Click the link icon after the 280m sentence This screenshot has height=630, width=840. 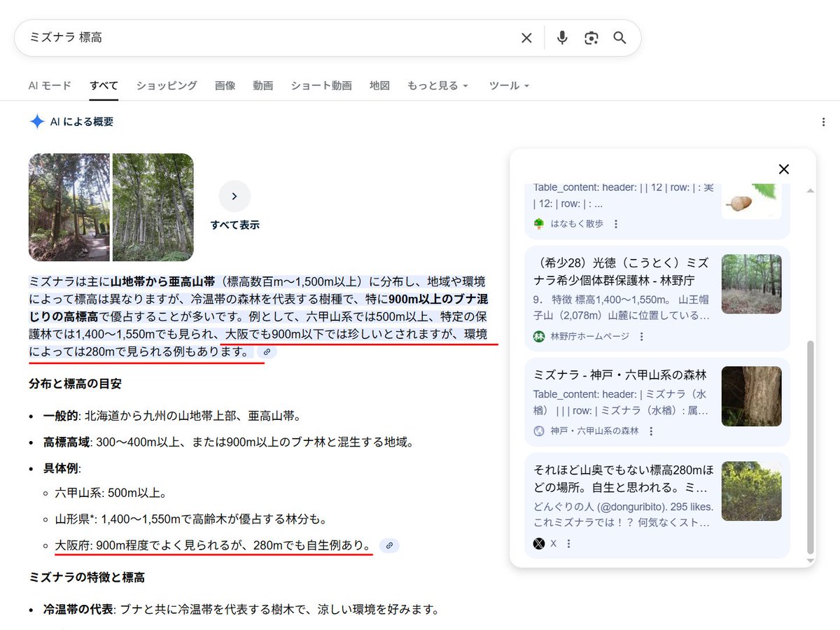pyautogui.click(x=266, y=352)
